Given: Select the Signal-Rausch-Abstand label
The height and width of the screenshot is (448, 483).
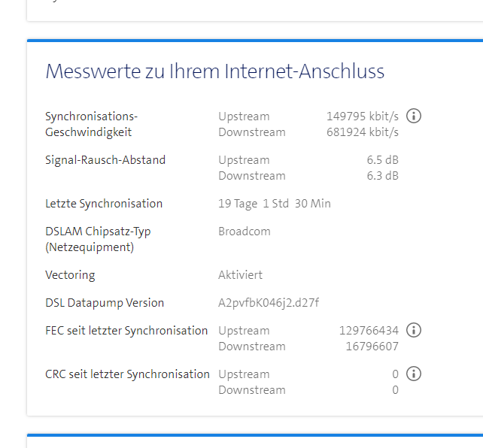Looking at the screenshot, I should point(105,160).
